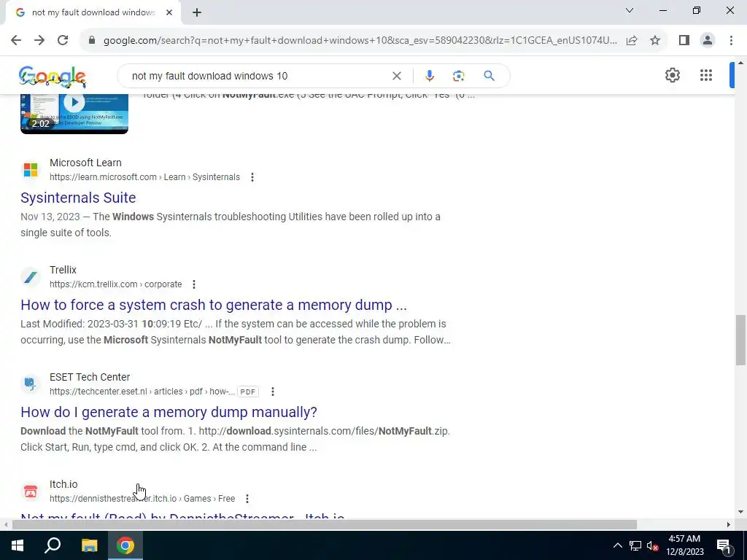This screenshot has height=560, width=747.
Task: Start voice search with the microphone
Action: click(x=429, y=76)
